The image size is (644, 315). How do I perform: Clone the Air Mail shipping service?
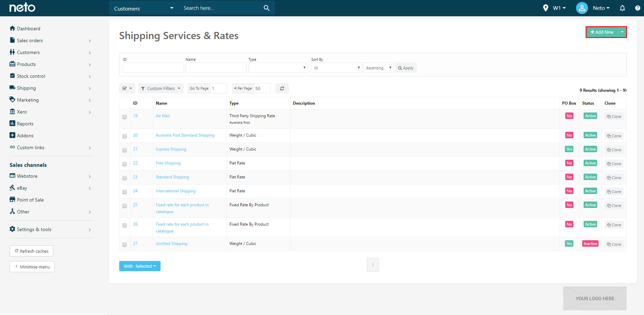pyautogui.click(x=614, y=117)
